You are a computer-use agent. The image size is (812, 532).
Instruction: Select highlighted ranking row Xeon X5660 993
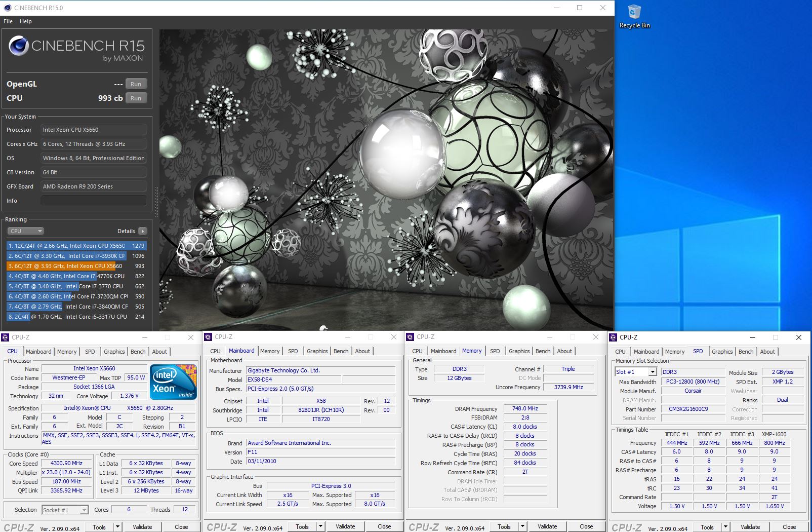76,266
